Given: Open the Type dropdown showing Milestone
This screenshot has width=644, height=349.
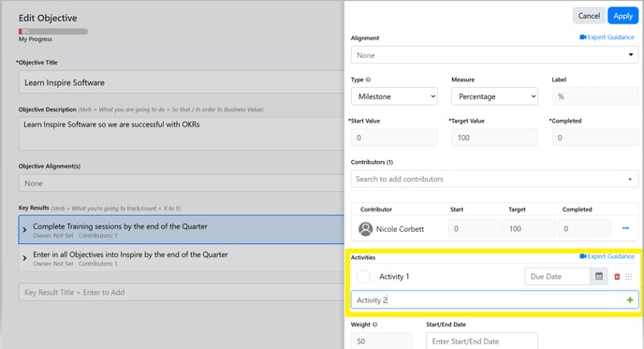Looking at the screenshot, I should (x=394, y=96).
